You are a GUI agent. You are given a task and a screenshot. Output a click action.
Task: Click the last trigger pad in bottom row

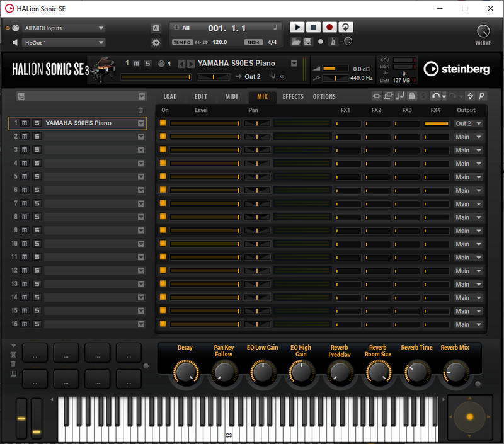(x=129, y=379)
